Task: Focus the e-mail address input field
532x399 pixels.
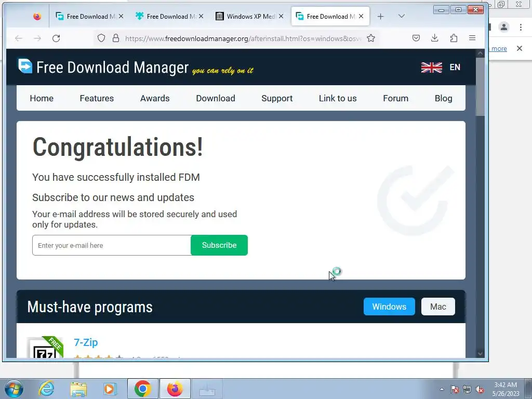Action: point(112,245)
